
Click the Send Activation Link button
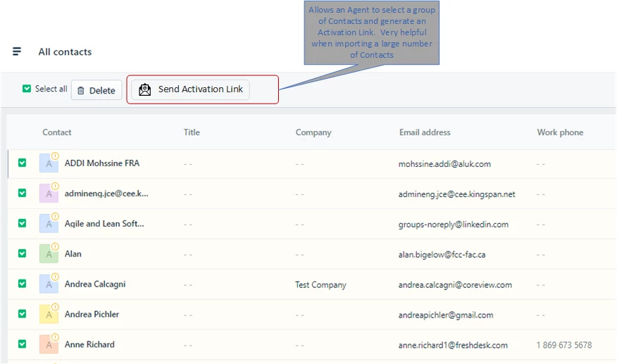(x=190, y=89)
